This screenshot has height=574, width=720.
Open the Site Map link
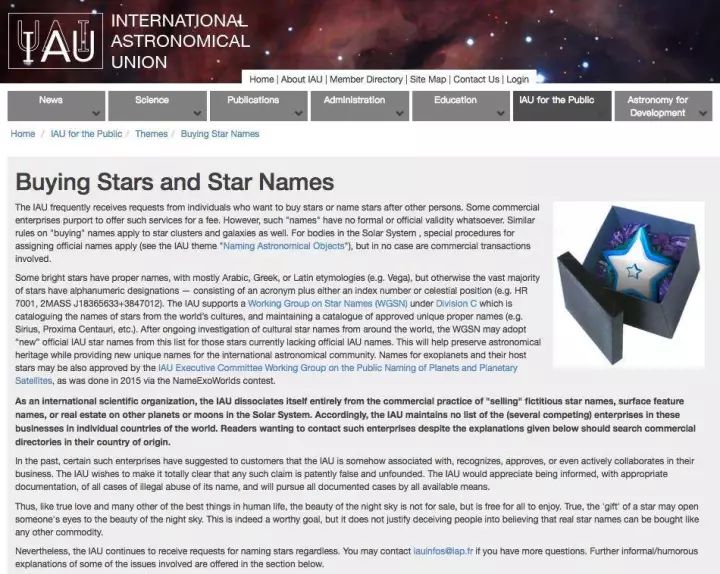[428, 79]
